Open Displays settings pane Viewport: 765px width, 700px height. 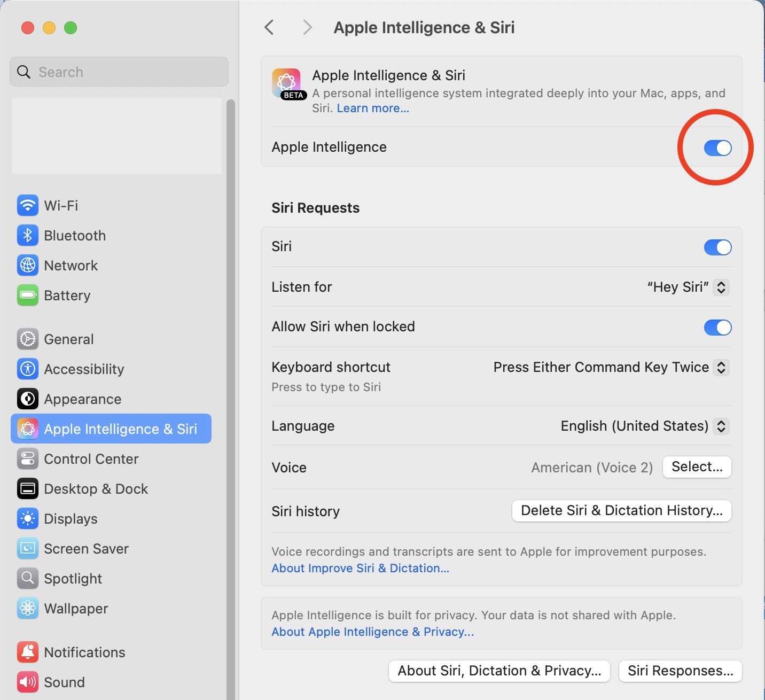[x=111, y=518]
